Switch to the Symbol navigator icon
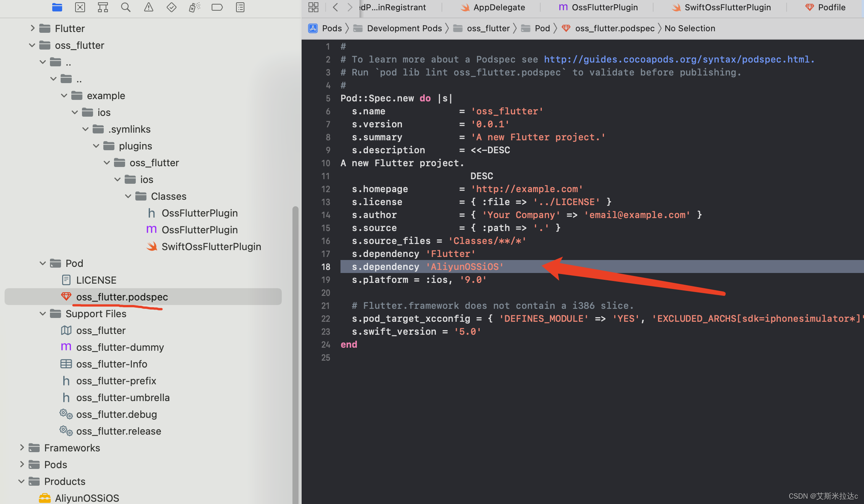Image resolution: width=864 pixels, height=504 pixels. (x=103, y=7)
